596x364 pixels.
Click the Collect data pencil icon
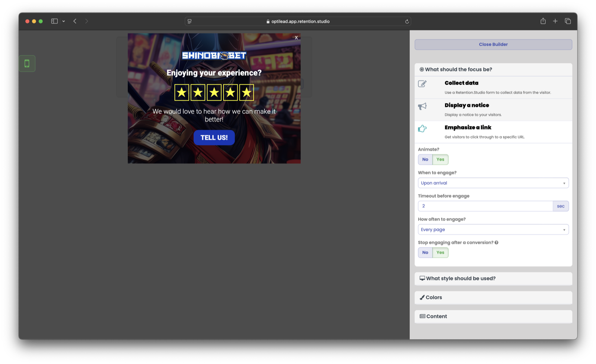click(x=422, y=84)
